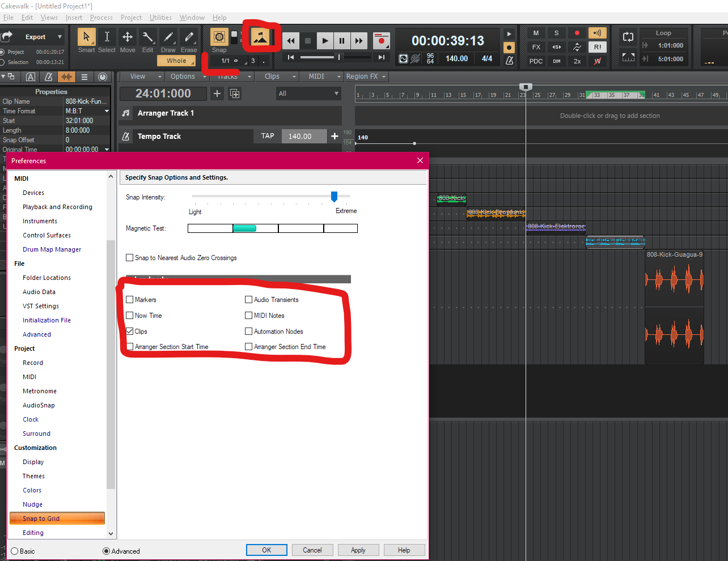Click the transport Record button
Screen dimensions: 728x561
tap(382, 41)
